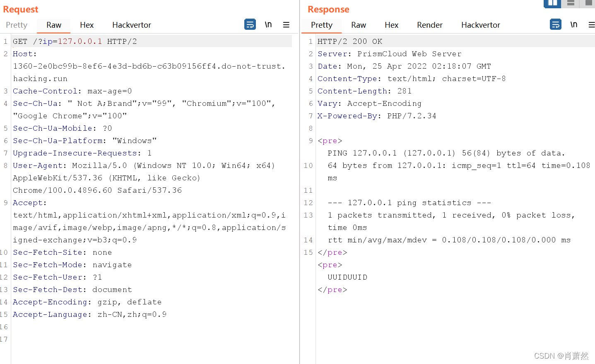Click the 1 packets transmitted line
Image resolution: width=595 pixels, height=364 pixels.
pos(451,215)
